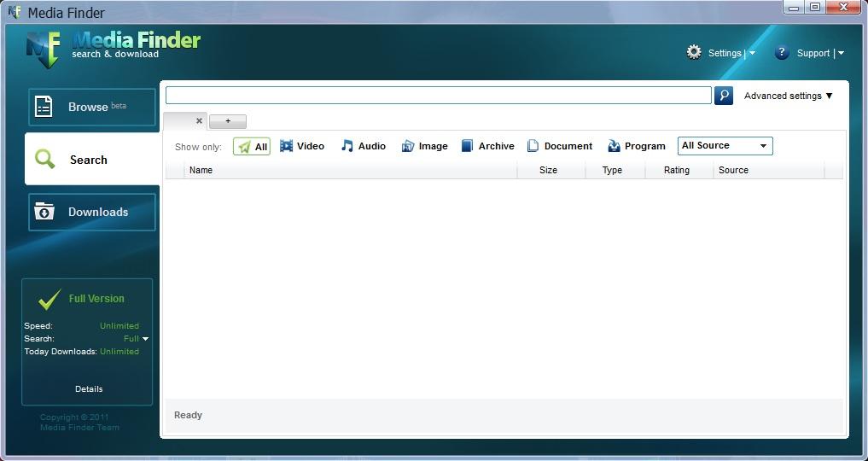Switch to the Search section
This screenshot has height=461, width=868.
pos(92,160)
